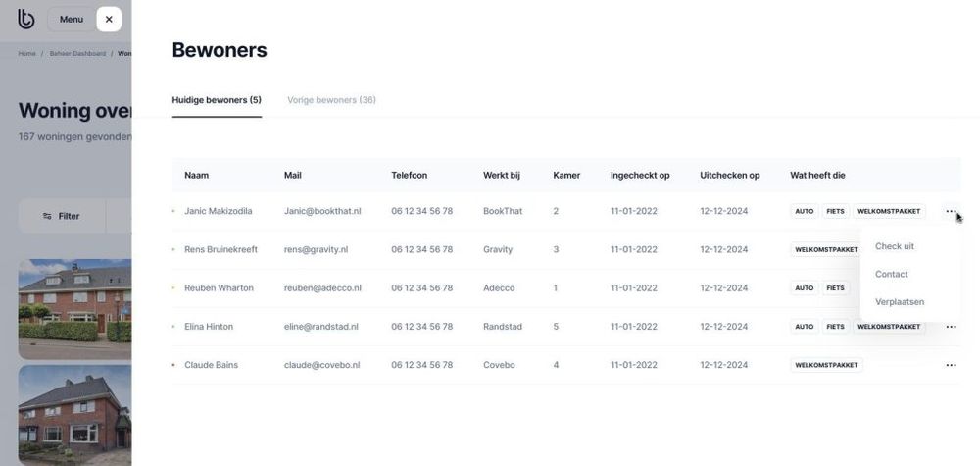Select Contact from context menu
The image size is (980, 466).
(x=891, y=274)
